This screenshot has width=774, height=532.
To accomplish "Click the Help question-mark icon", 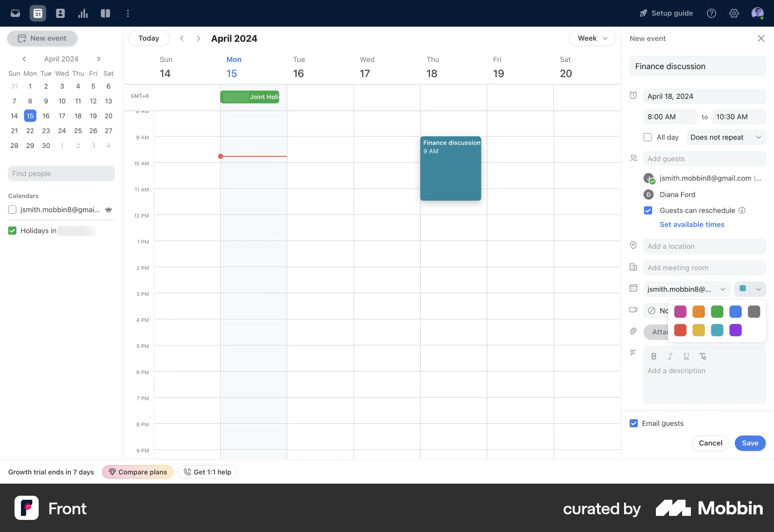I will (x=712, y=13).
